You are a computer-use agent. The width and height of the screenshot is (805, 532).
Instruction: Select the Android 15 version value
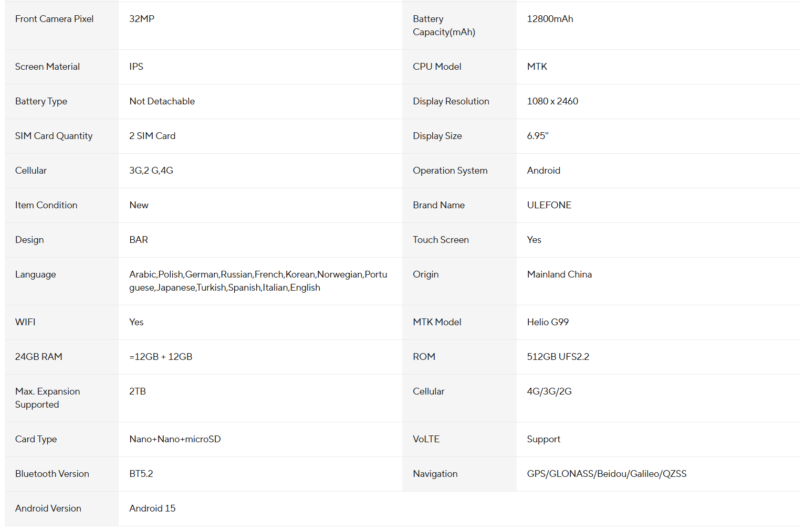(x=152, y=508)
